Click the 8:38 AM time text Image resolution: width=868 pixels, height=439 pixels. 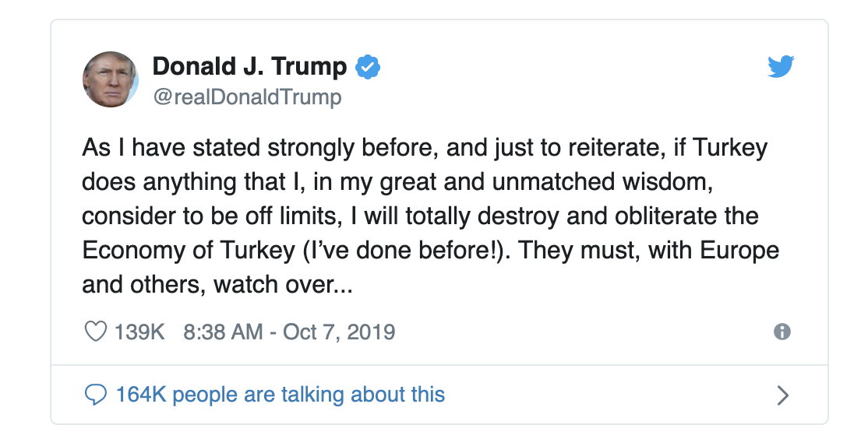coord(223,332)
